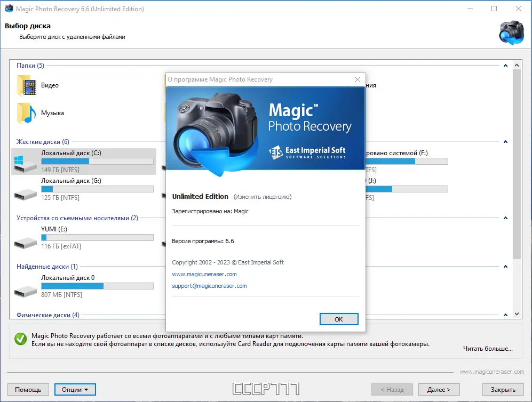Collapse the Папки (5) section

505,66
